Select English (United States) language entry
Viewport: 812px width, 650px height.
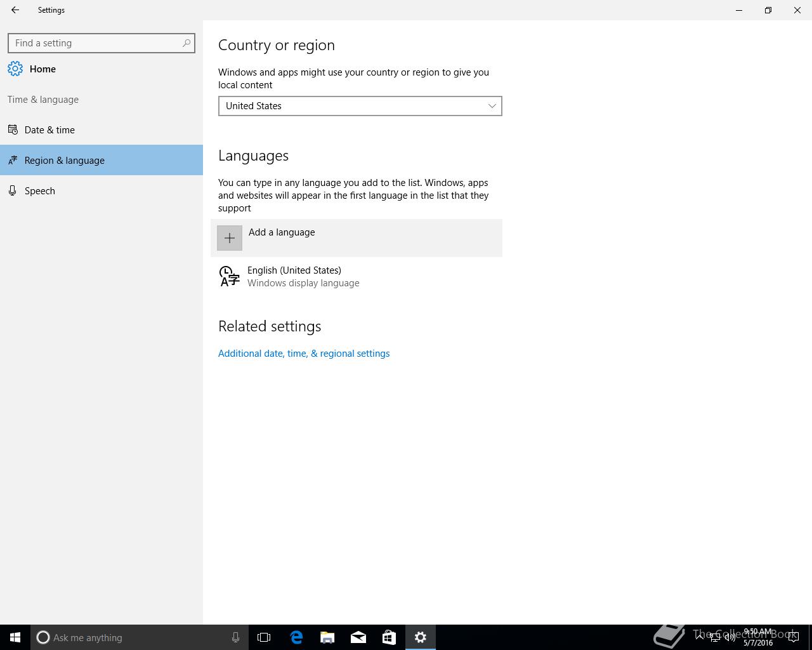tap(357, 276)
